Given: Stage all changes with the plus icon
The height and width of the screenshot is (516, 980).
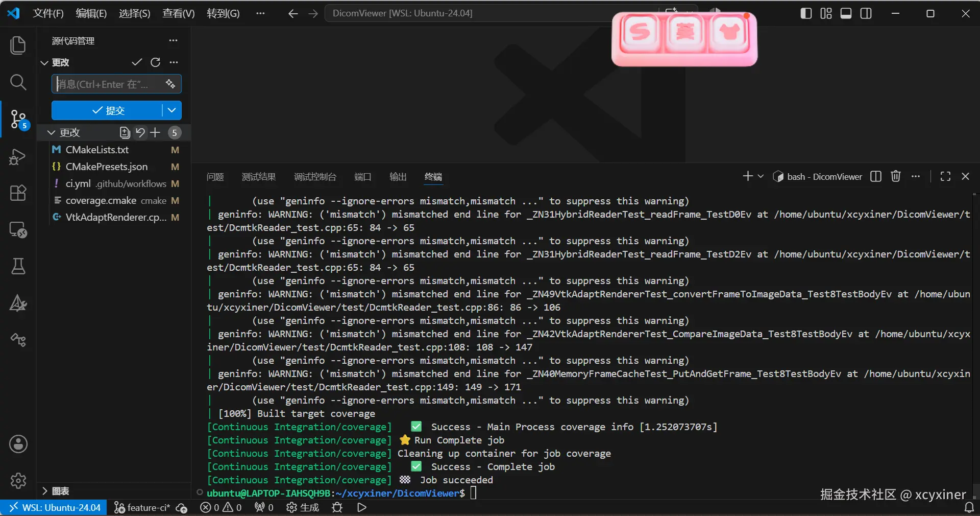Looking at the screenshot, I should (155, 133).
